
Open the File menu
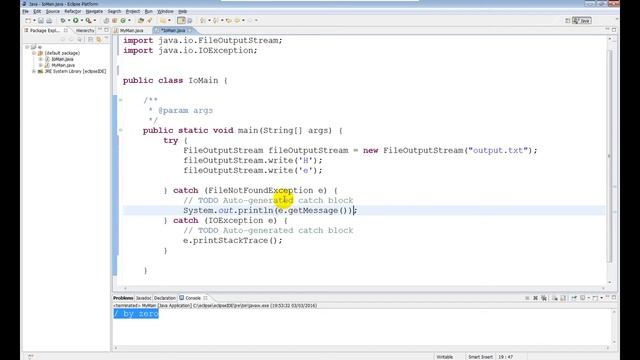(x=26, y=11)
